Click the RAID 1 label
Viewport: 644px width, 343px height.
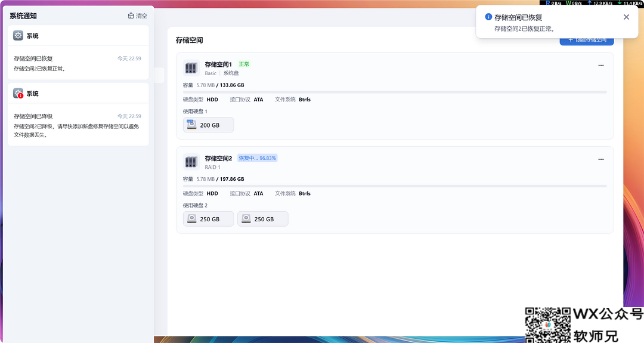[x=212, y=167]
